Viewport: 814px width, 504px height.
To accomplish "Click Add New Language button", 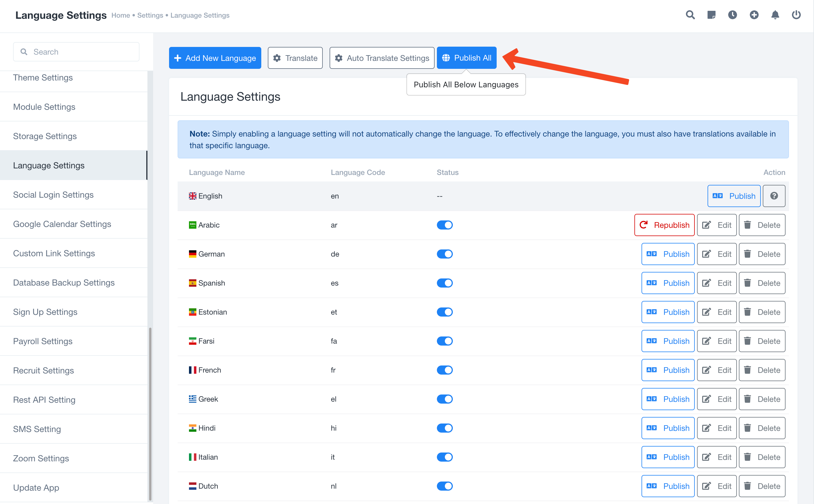I will tap(215, 58).
